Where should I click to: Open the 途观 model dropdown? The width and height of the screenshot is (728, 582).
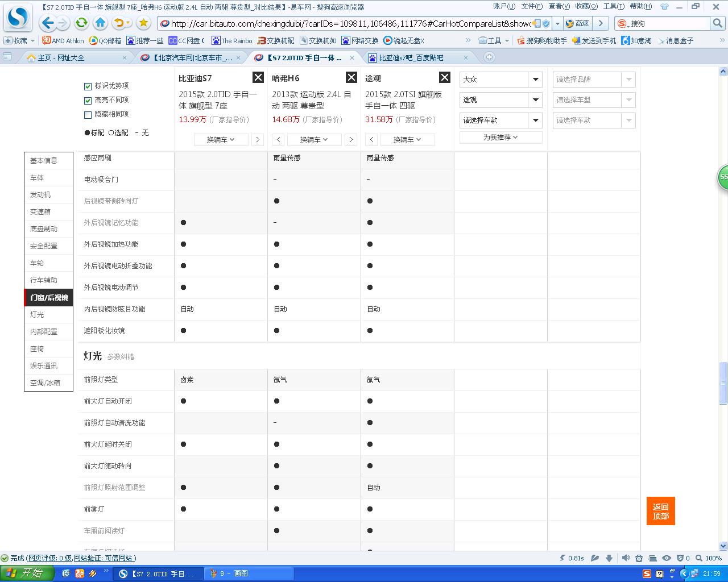click(x=501, y=100)
